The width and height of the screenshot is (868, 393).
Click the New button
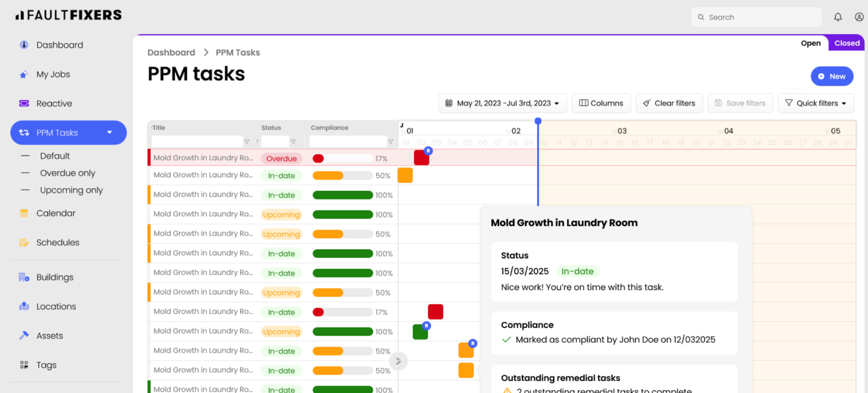(x=832, y=76)
